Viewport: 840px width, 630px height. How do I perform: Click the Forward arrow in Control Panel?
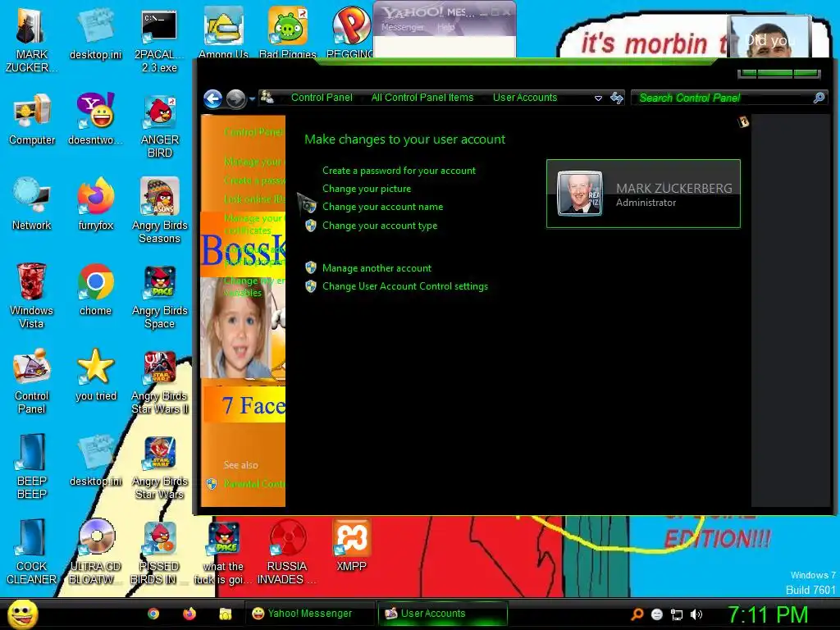(x=235, y=98)
